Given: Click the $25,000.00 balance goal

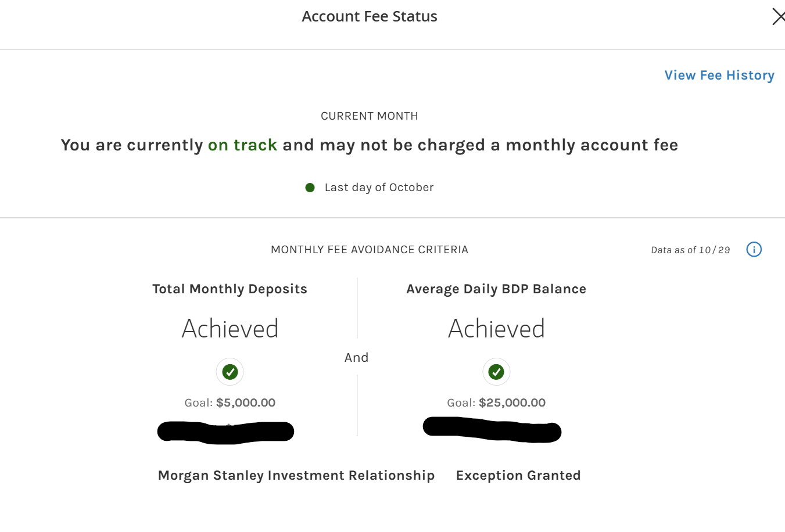Looking at the screenshot, I should pos(512,403).
